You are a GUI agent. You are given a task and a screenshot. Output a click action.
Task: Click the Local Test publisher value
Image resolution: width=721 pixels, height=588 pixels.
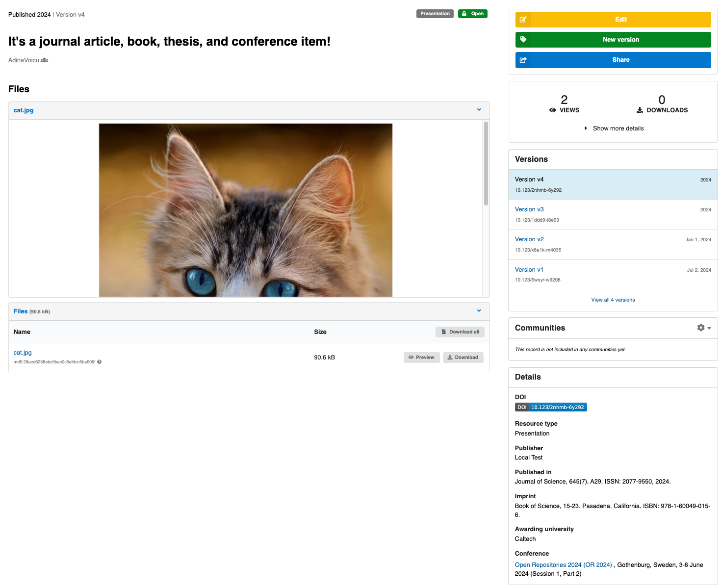click(x=529, y=458)
